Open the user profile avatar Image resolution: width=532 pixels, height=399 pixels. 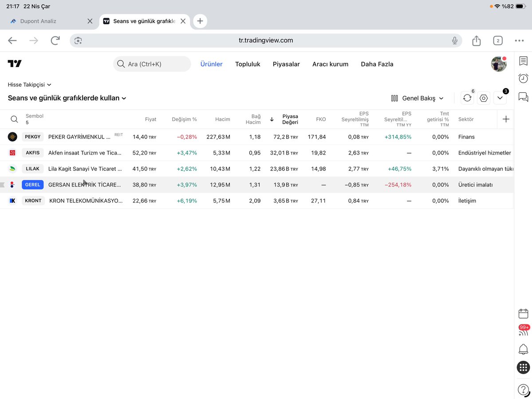click(498, 64)
